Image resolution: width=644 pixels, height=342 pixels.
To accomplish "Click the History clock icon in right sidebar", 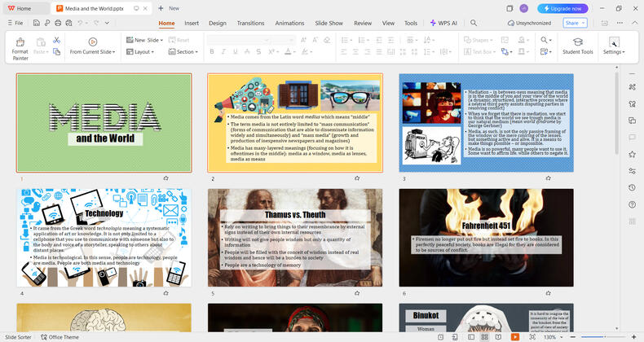I will coord(632,187).
